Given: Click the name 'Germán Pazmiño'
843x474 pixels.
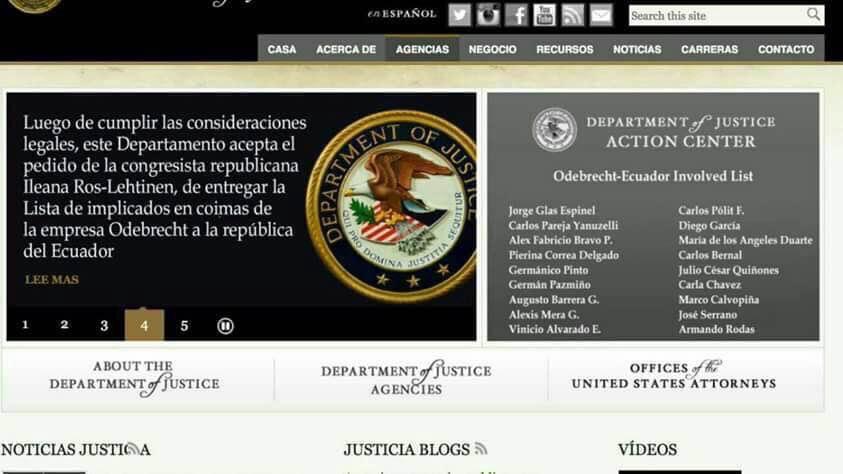Looking at the screenshot, I should 549,285.
